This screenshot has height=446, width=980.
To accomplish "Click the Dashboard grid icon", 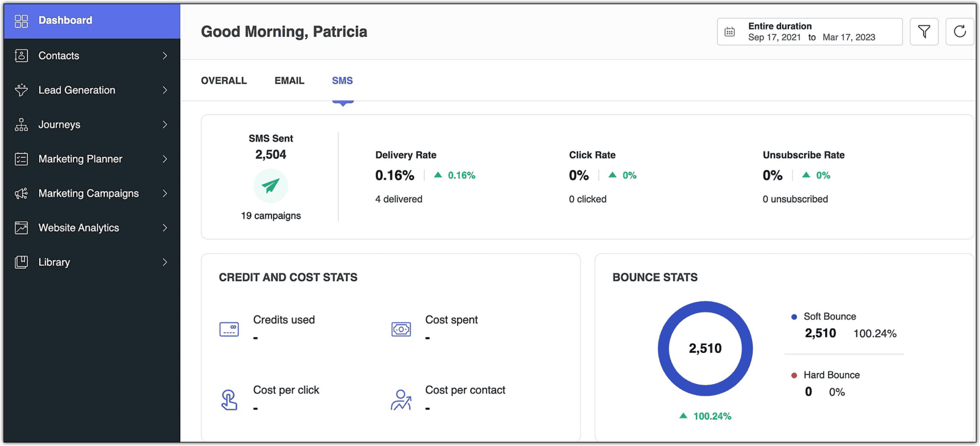I will click(21, 21).
